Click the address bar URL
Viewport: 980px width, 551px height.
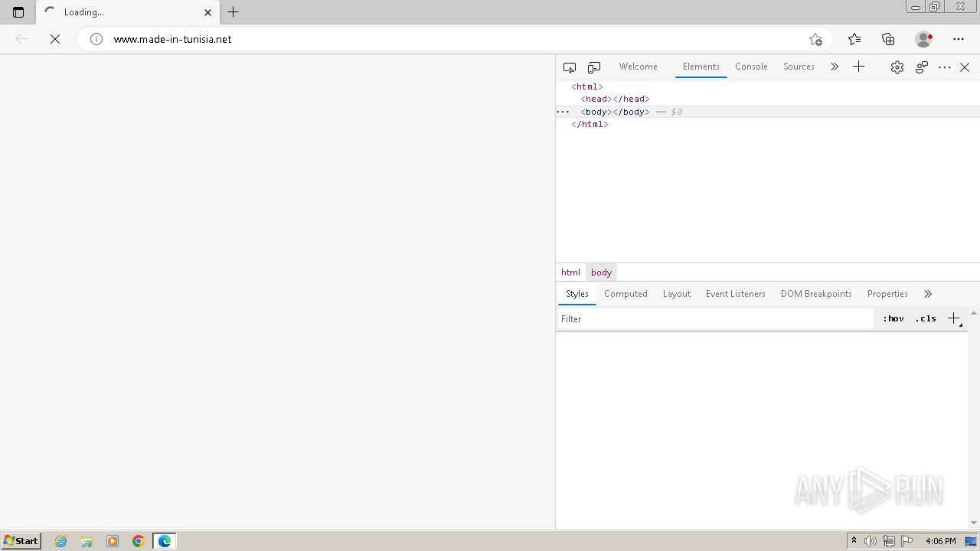click(172, 39)
